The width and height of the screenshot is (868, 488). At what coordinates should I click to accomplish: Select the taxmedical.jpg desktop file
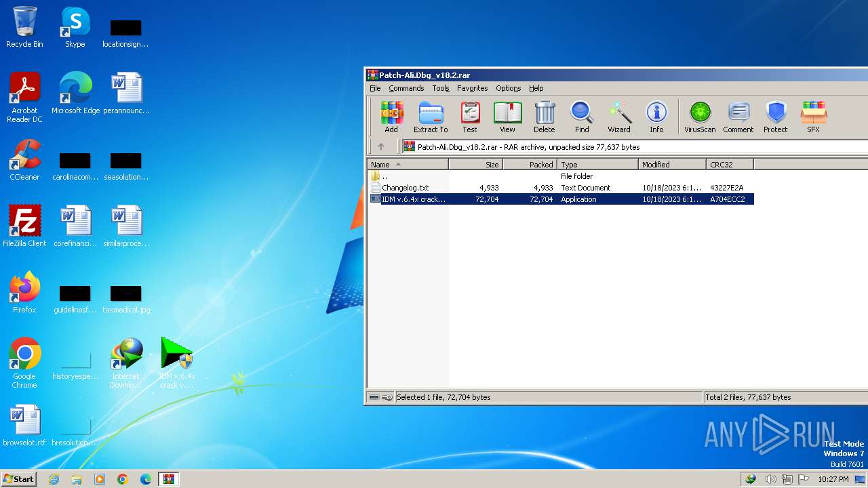(x=126, y=298)
